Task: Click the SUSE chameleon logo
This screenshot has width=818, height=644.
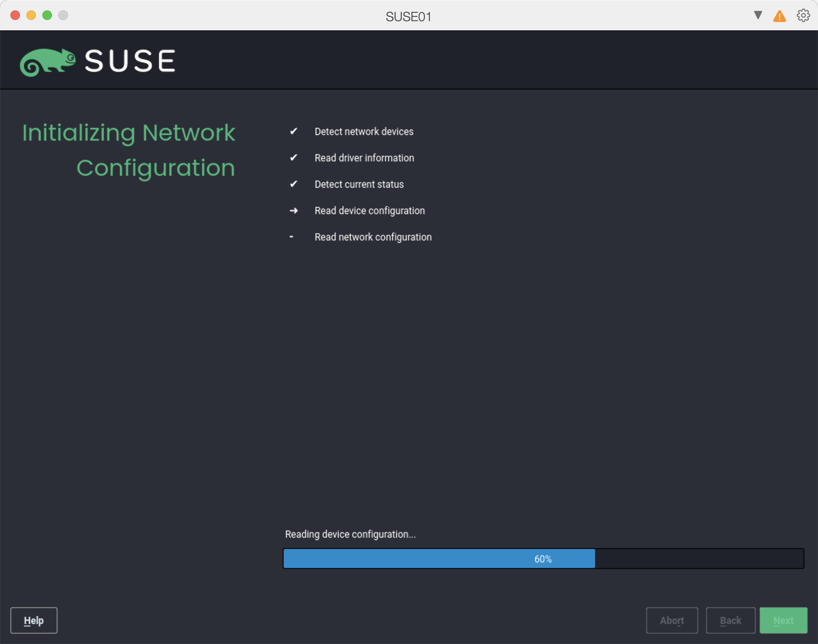Action: [48, 62]
